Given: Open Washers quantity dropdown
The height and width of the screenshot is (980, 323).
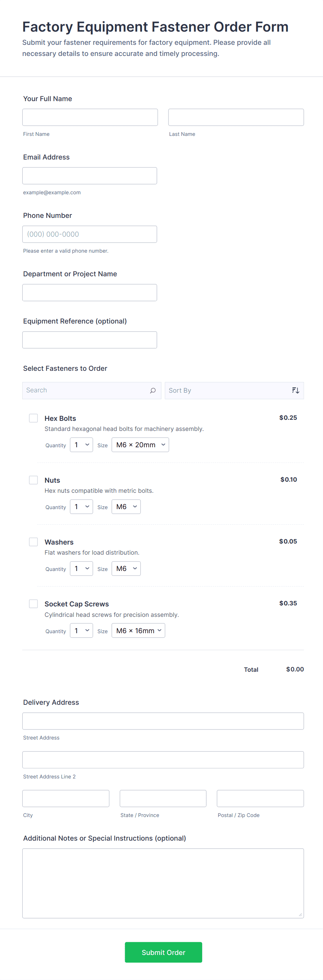Looking at the screenshot, I should pos(81,569).
